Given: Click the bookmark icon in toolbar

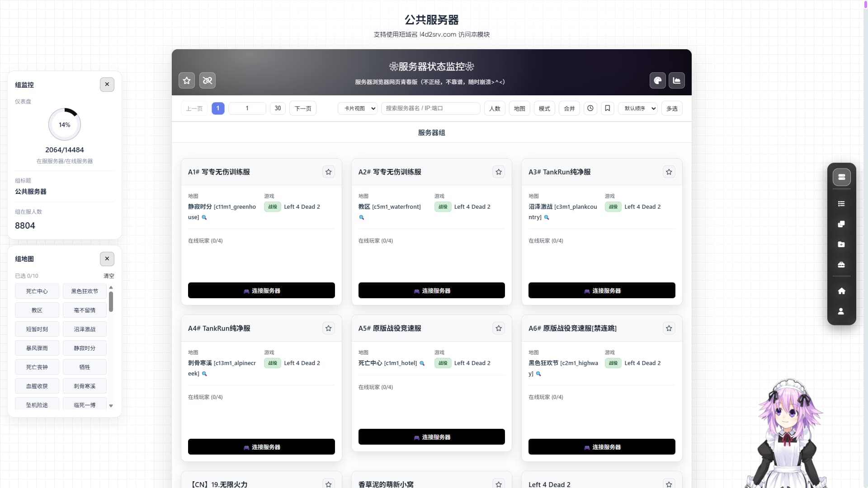Looking at the screenshot, I should [608, 108].
